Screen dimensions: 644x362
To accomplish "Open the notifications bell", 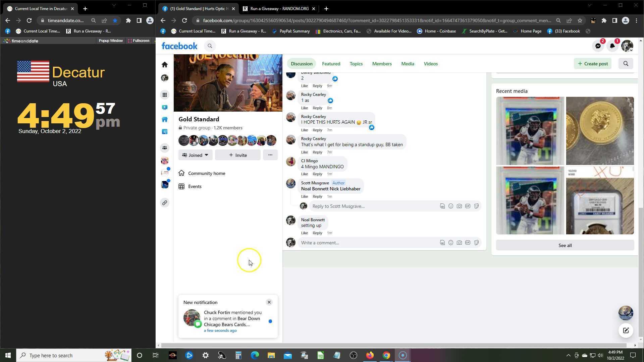I will [612, 46].
